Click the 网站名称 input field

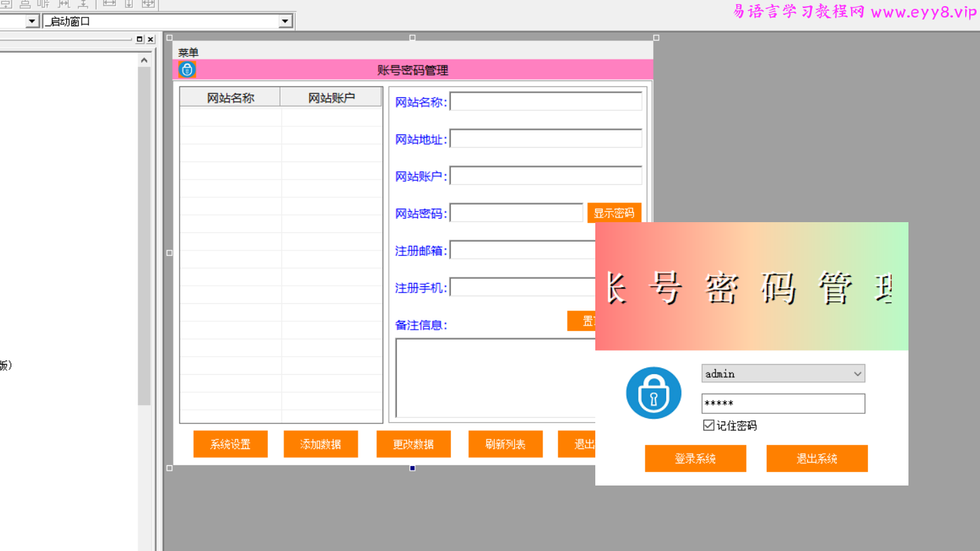click(546, 101)
